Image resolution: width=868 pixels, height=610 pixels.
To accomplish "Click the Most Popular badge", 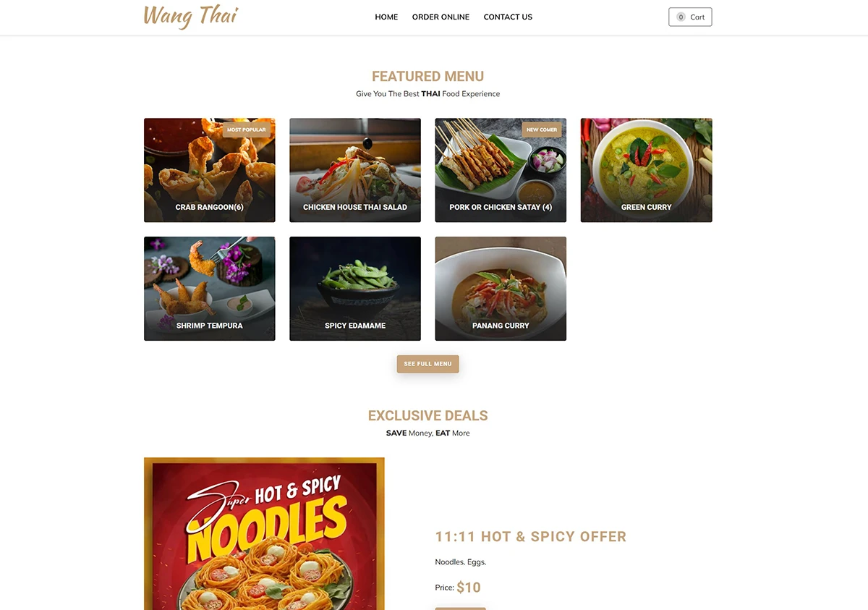I will 247,130.
